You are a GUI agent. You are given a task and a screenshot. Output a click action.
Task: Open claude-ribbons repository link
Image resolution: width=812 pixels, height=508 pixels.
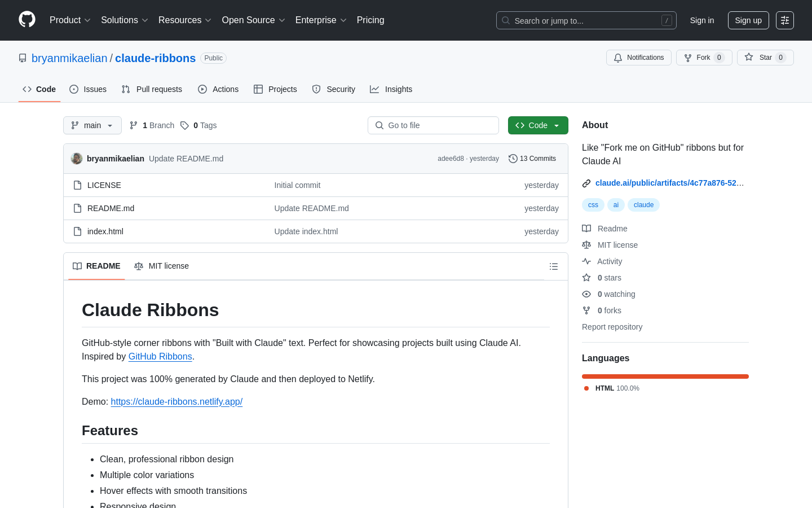pyautogui.click(x=155, y=58)
